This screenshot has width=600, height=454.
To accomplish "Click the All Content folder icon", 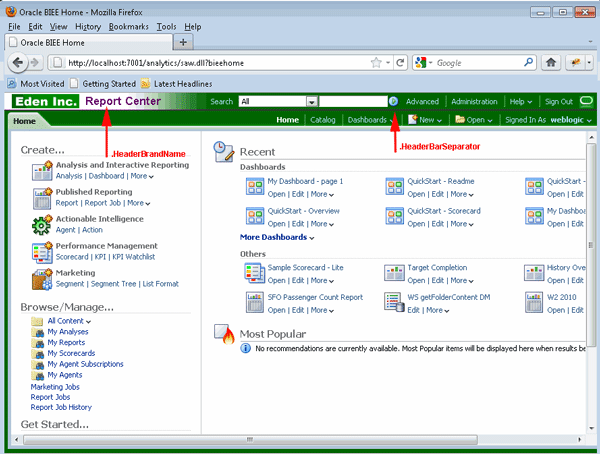I will coord(37,321).
